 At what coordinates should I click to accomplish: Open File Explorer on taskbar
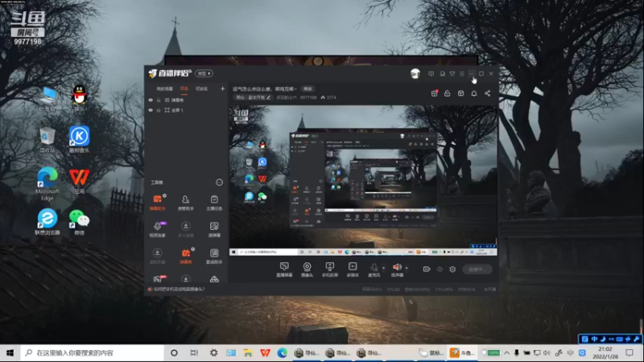(248, 353)
